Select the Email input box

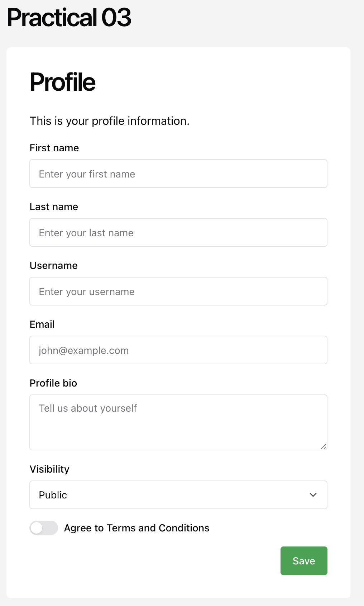(178, 350)
